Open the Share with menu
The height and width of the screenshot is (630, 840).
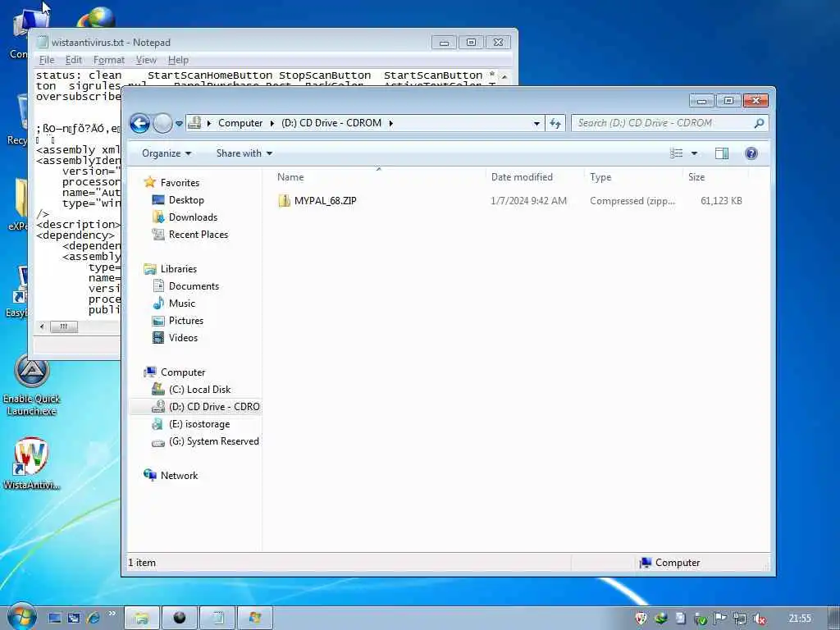(x=244, y=153)
